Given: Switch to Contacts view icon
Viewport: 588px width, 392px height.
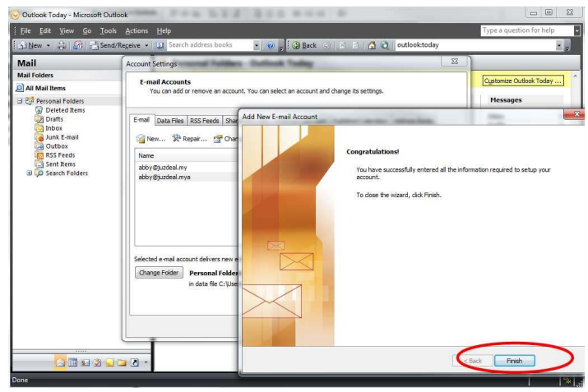Looking at the screenshot, I should click(86, 362).
